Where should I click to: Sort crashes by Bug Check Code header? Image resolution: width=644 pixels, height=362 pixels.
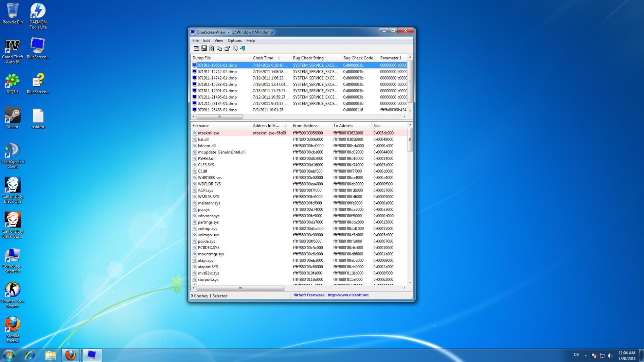(358, 58)
